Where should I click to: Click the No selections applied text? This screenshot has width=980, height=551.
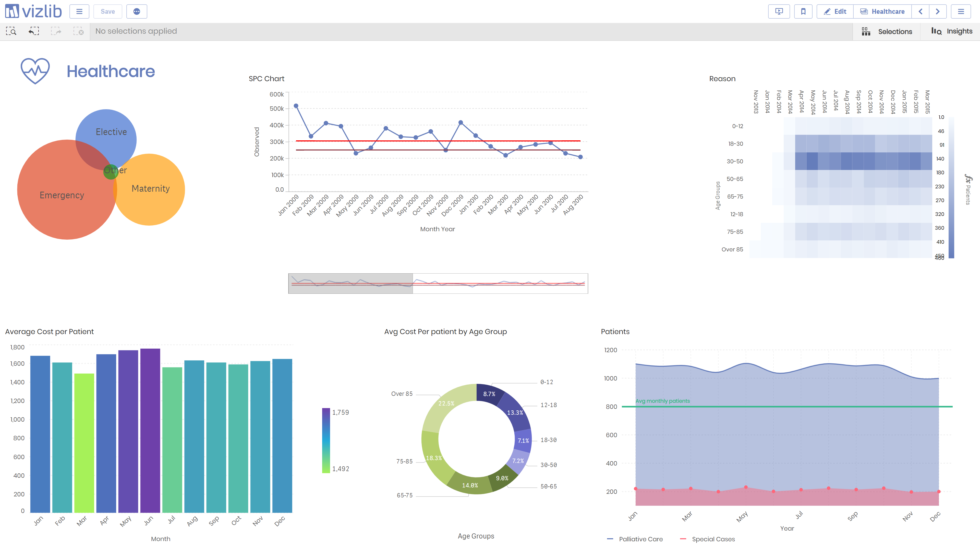tap(136, 31)
